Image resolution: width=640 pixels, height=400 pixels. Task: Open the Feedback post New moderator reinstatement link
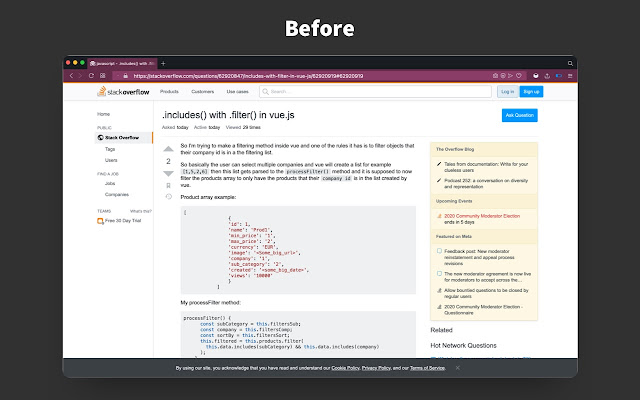click(479, 258)
